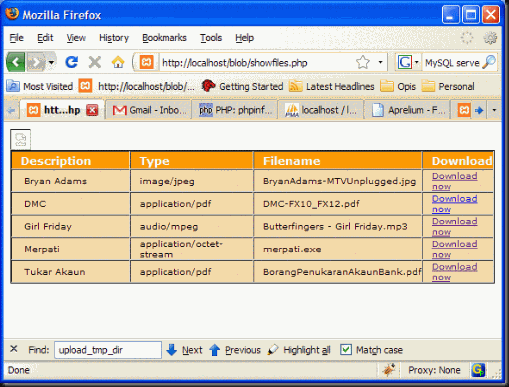Click the active tab htt...hp
509x387 pixels.
tap(63, 110)
